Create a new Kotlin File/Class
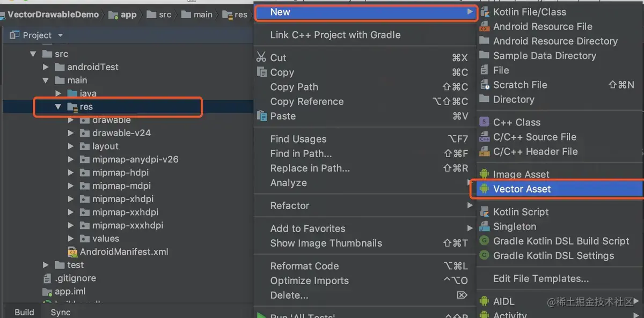 click(529, 11)
